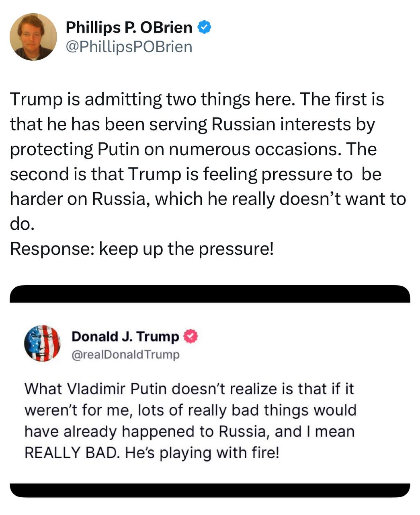Visit the @realDonaldTrump handle link
Screen dimensions: 420x515
[x=125, y=354]
